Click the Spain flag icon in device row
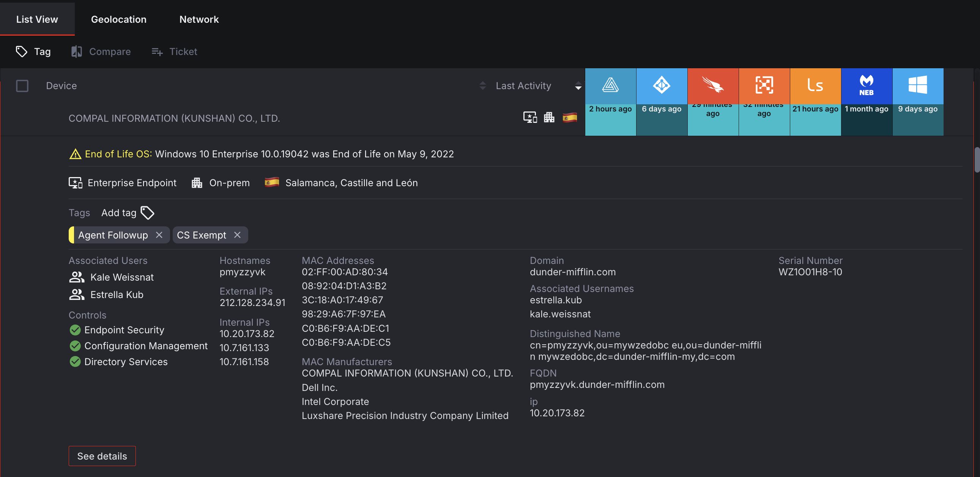This screenshot has height=477, width=980. [x=569, y=118]
